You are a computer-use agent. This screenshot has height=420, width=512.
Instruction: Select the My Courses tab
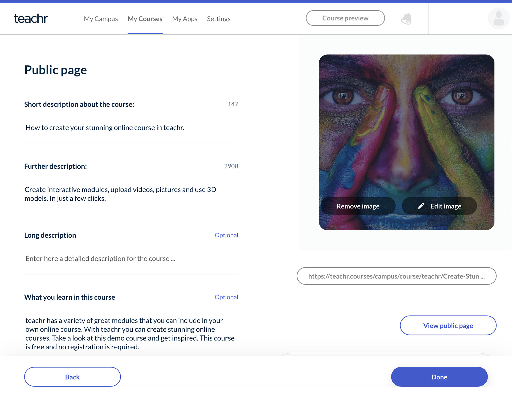coord(145,19)
